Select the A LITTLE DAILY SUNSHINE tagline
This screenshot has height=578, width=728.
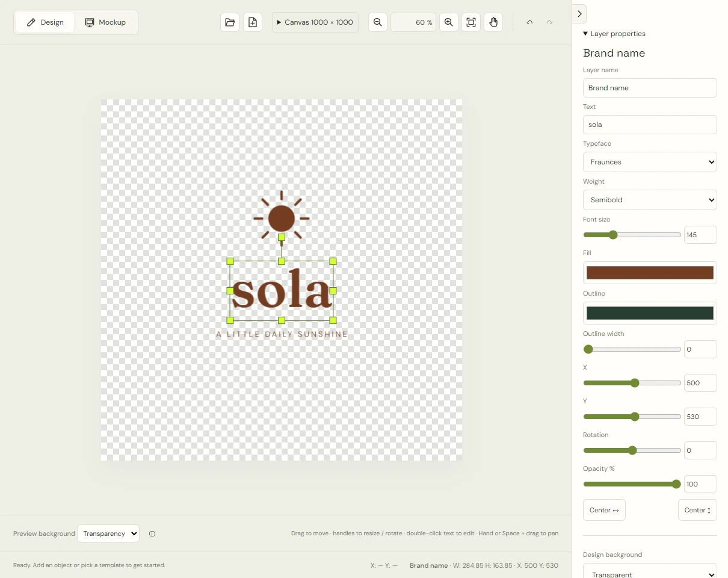pyautogui.click(x=282, y=334)
